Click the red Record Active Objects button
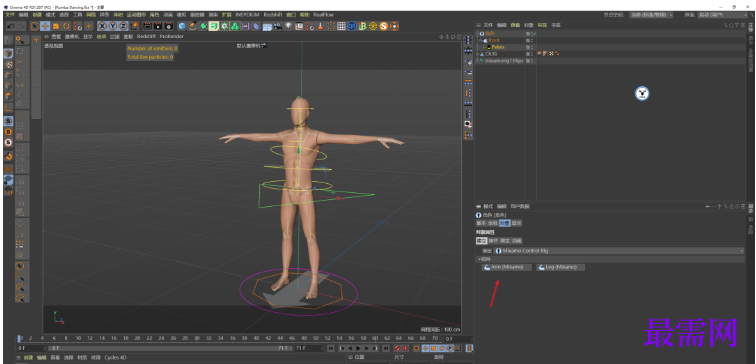 [397, 348]
